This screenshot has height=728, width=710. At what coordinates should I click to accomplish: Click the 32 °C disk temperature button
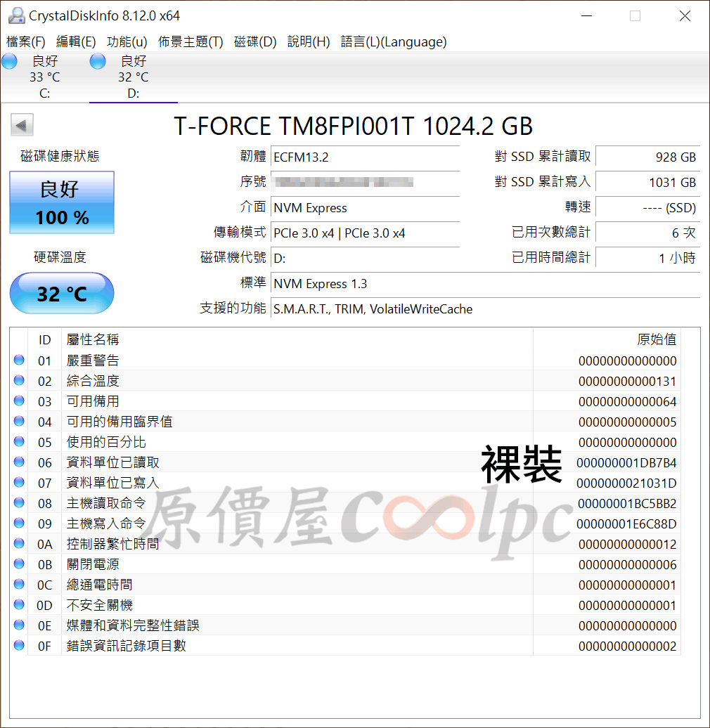62,294
